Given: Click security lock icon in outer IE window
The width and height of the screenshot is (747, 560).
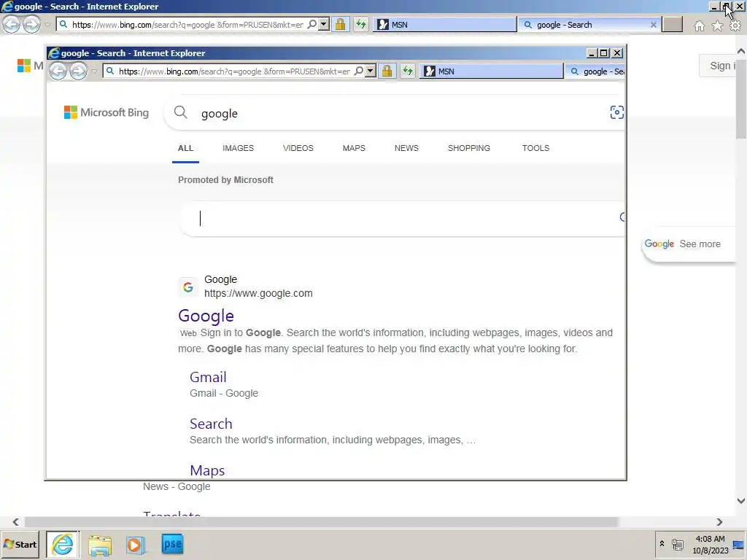Looking at the screenshot, I should pos(340,24).
